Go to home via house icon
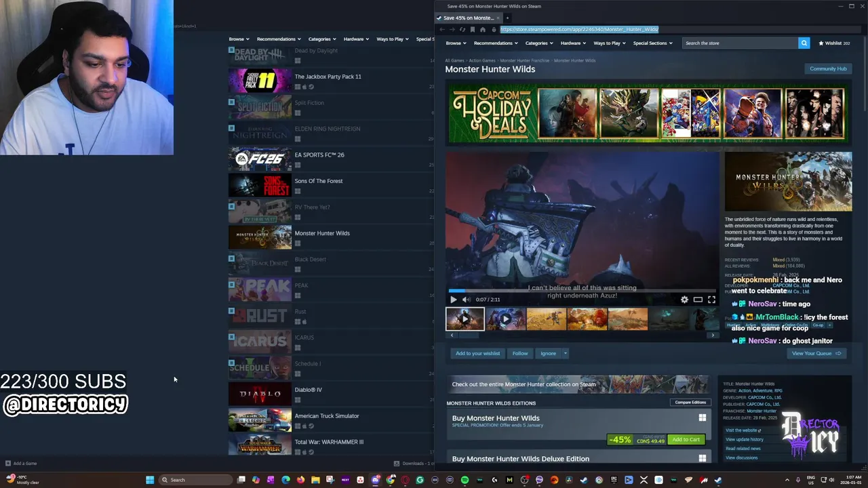Viewport: 868px width, 488px height. (x=483, y=29)
